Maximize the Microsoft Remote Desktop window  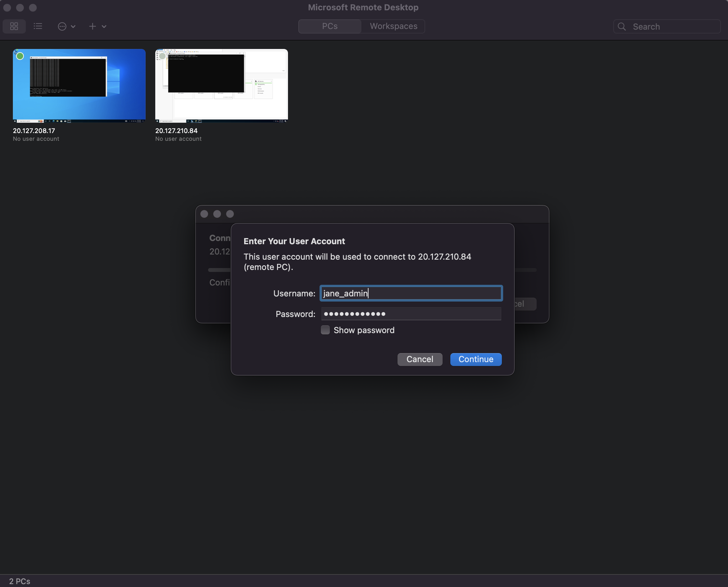point(33,7)
